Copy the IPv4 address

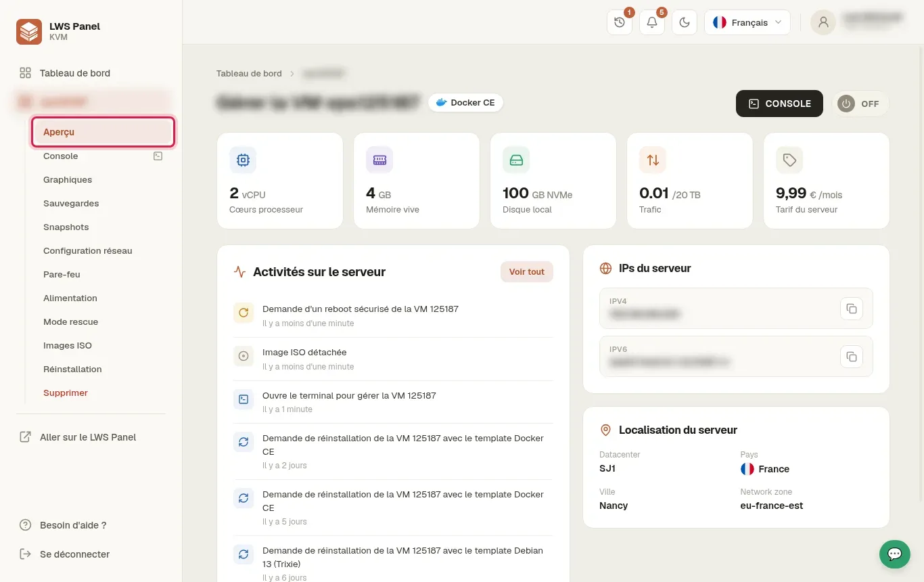click(852, 309)
